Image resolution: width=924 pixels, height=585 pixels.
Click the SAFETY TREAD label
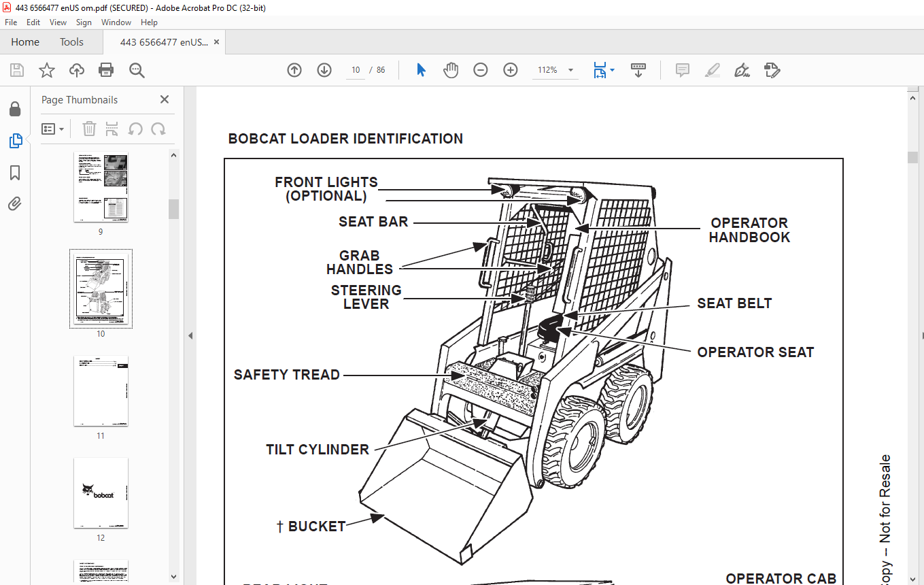point(286,375)
